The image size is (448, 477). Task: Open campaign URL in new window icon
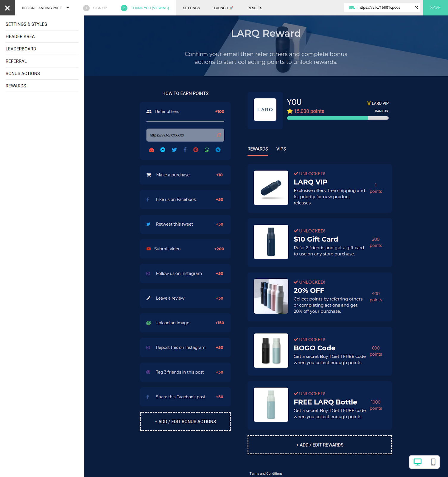click(416, 7)
